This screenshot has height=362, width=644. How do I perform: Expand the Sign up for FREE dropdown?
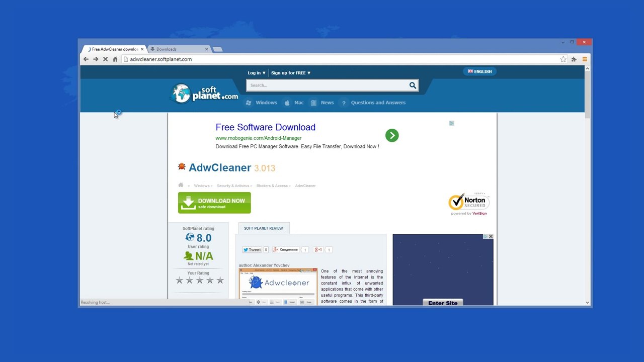(x=291, y=73)
